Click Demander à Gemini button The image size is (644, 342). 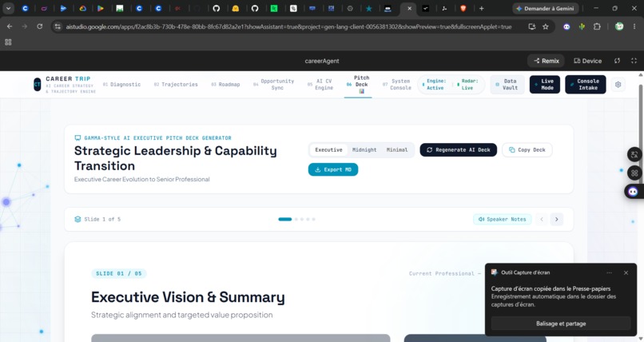546,8
